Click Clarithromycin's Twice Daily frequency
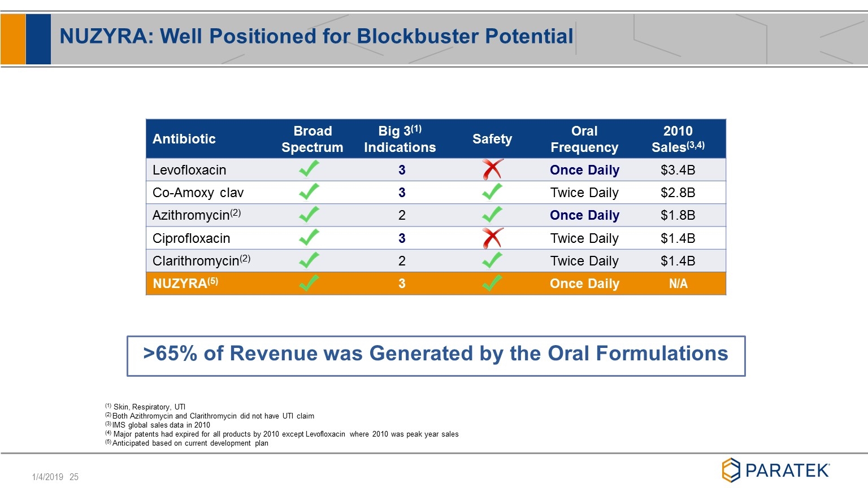This screenshot has height=488, width=868. point(584,261)
